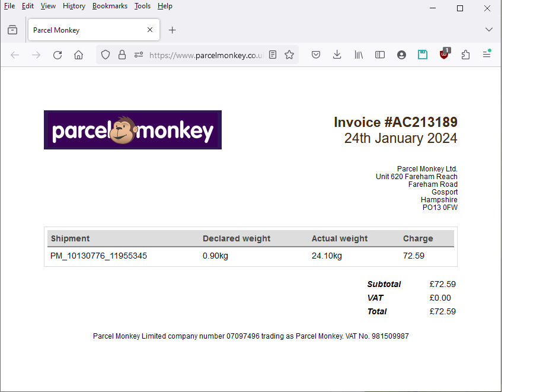The height and width of the screenshot is (392, 543).
Task: Click the parcelmonkey.co.uk address bar URL
Action: [x=205, y=55]
